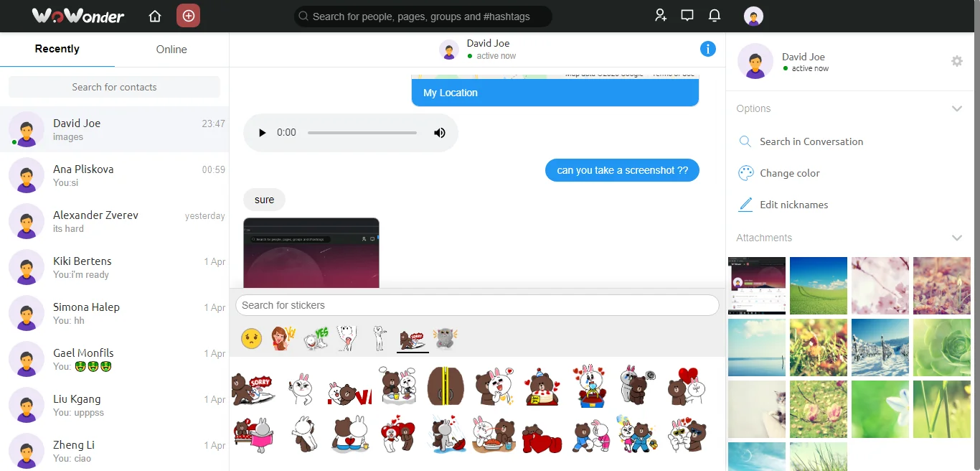The width and height of the screenshot is (980, 471).
Task: Send the bunny with lipstick sticker
Action: point(301,388)
